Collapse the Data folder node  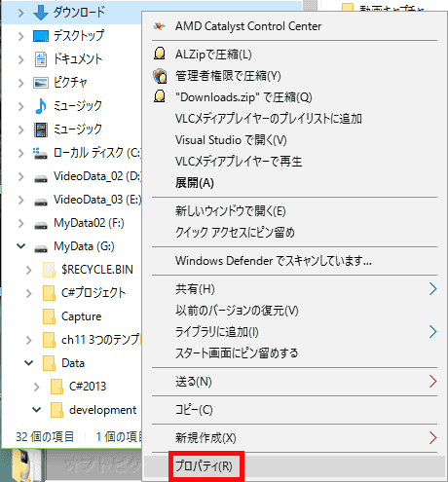pyautogui.click(x=29, y=363)
